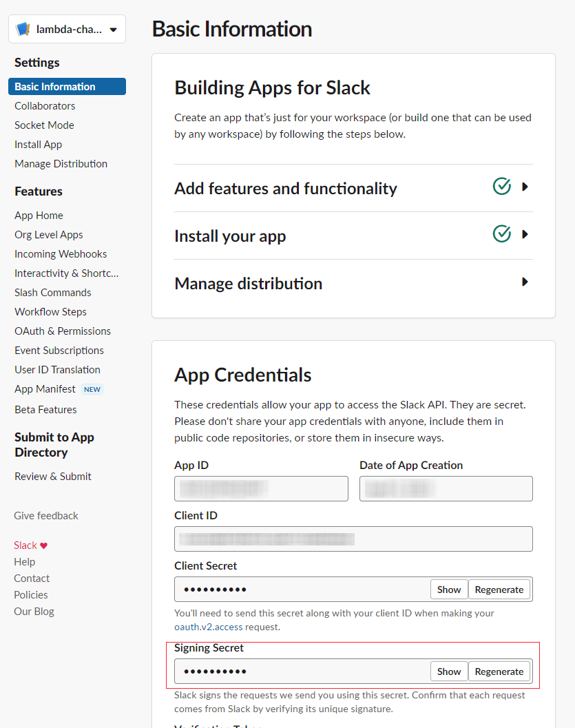Go to Org Level Apps
Screen dimensions: 575x728
coord(49,235)
